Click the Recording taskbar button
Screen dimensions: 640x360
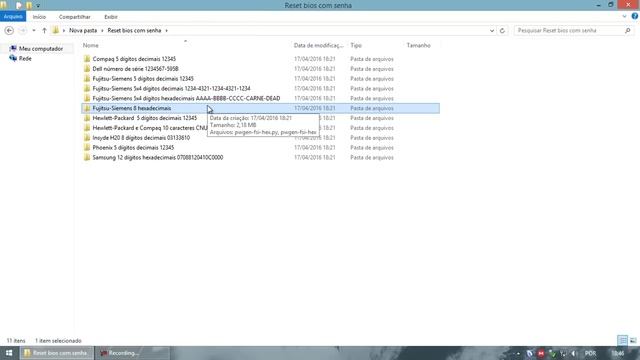132,353
